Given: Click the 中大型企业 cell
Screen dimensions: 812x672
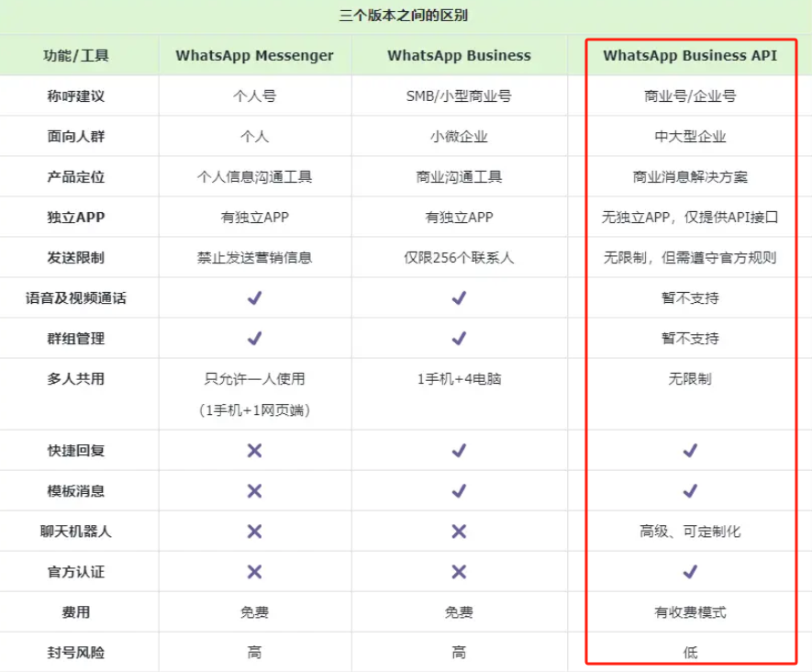Looking at the screenshot, I should 690,137.
